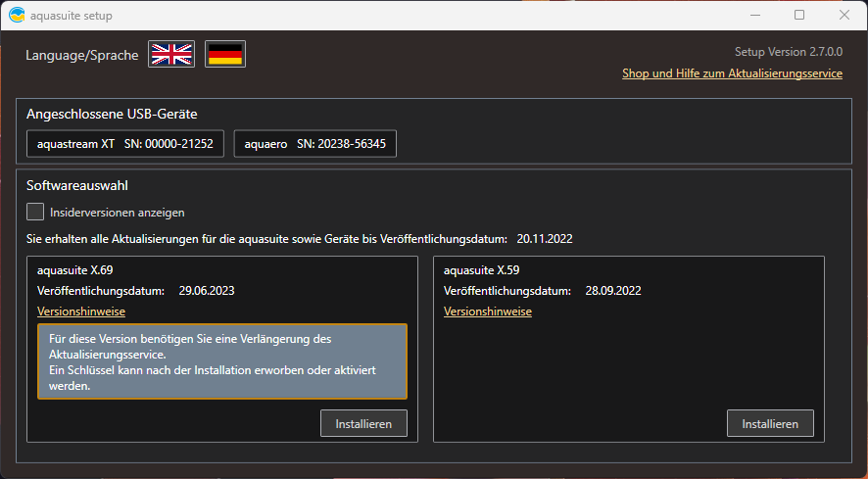Image resolution: width=868 pixels, height=479 pixels.
Task: Install aquasuite X.59
Action: pyautogui.click(x=770, y=423)
